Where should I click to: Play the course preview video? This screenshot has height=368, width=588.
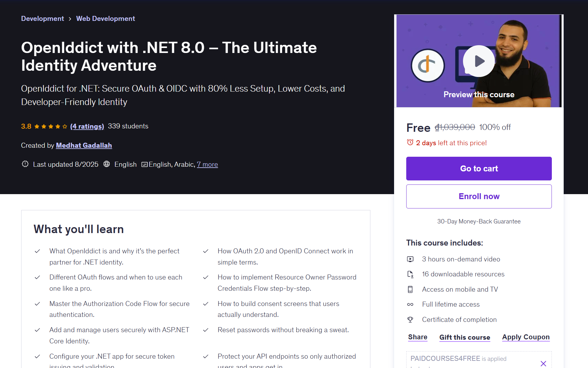click(479, 61)
